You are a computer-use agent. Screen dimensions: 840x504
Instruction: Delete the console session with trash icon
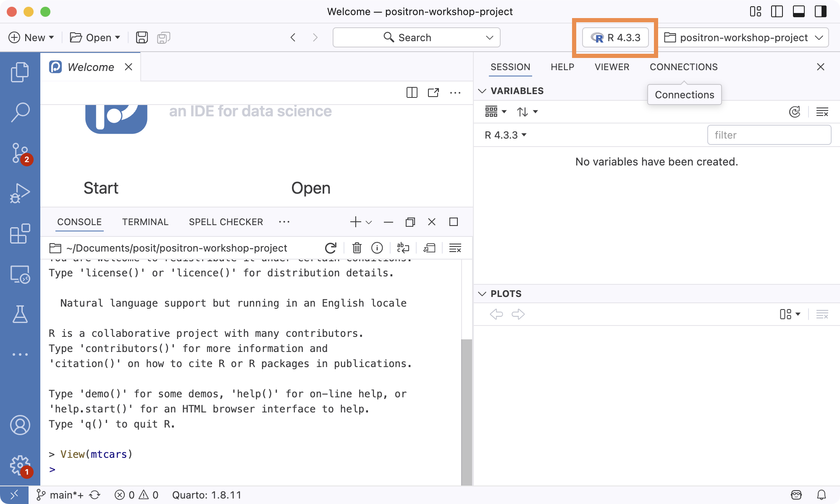(357, 248)
